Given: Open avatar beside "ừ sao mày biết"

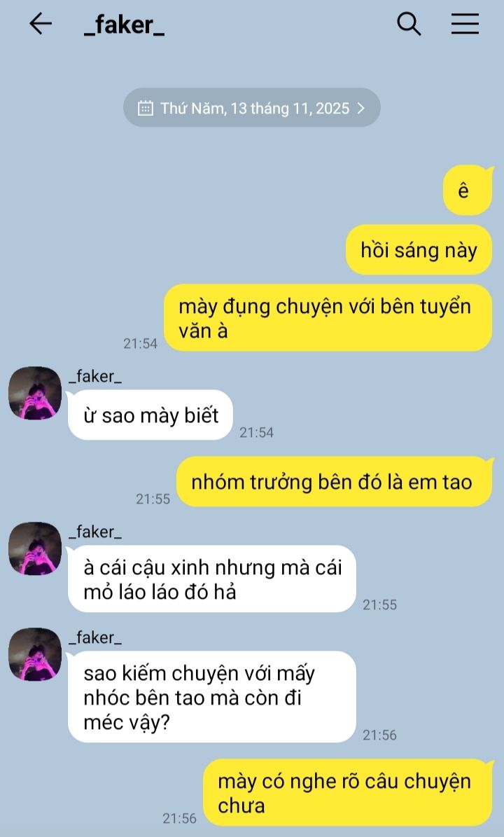Looking at the screenshot, I should (35, 394).
